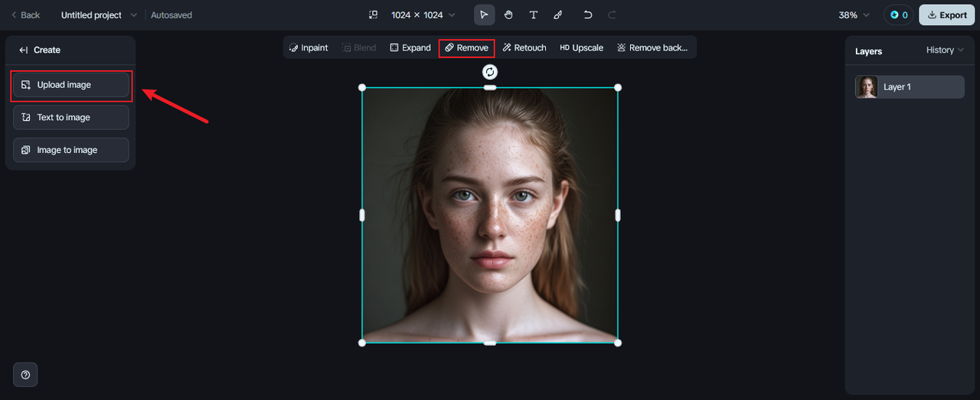Screen dimensions: 980x400
Task: Open the 1024 × 1024 canvas size dropdown
Action: [423, 15]
